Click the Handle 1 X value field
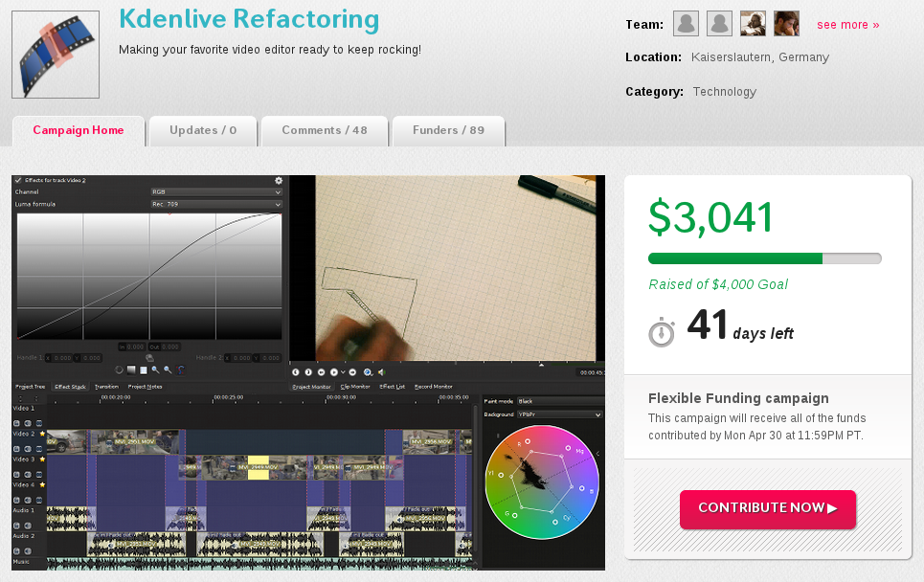Image resolution: width=924 pixels, height=582 pixels. tap(58, 358)
